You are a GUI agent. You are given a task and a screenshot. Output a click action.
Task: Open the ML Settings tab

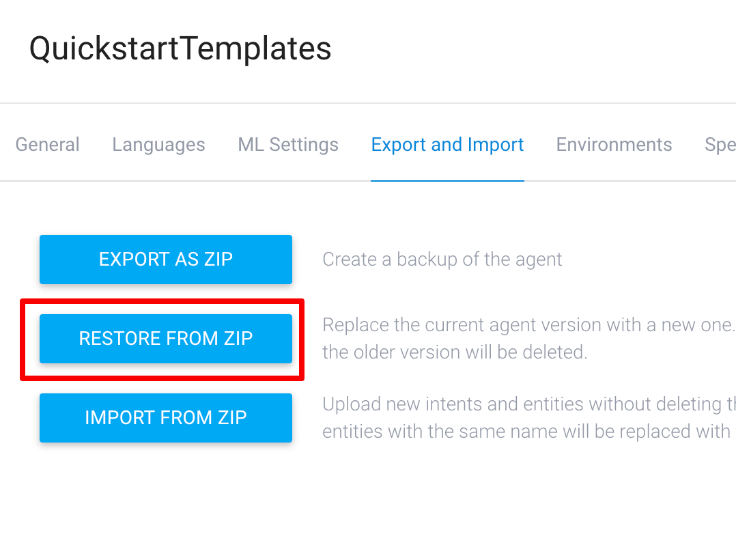288,145
